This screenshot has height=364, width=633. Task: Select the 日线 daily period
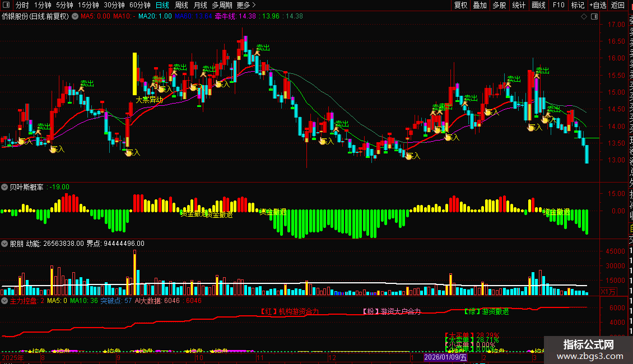[162, 5]
